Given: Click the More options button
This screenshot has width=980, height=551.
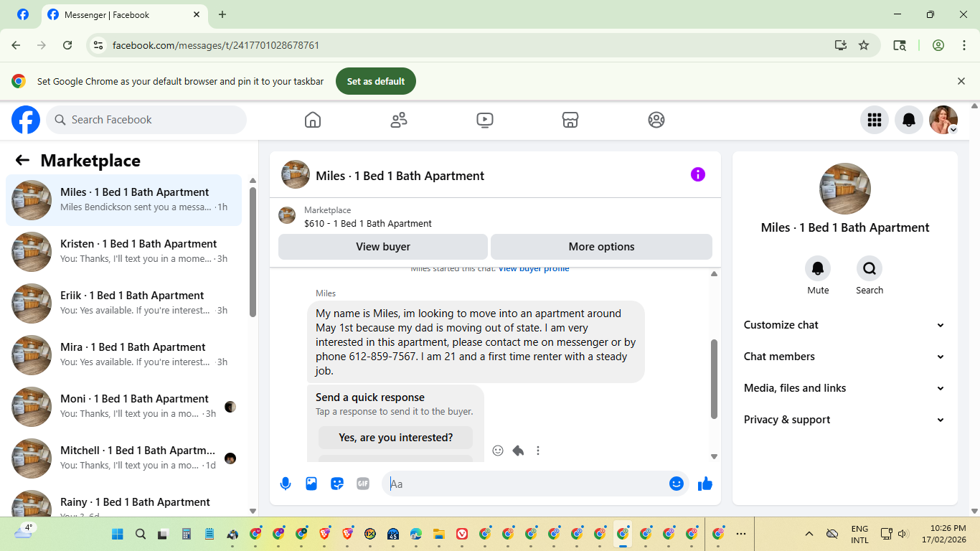Looking at the screenshot, I should [601, 247].
